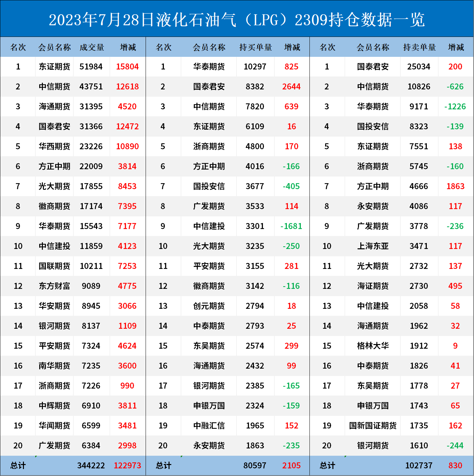Select the red value 2998
The image size is (474, 476).
[x=127, y=446]
